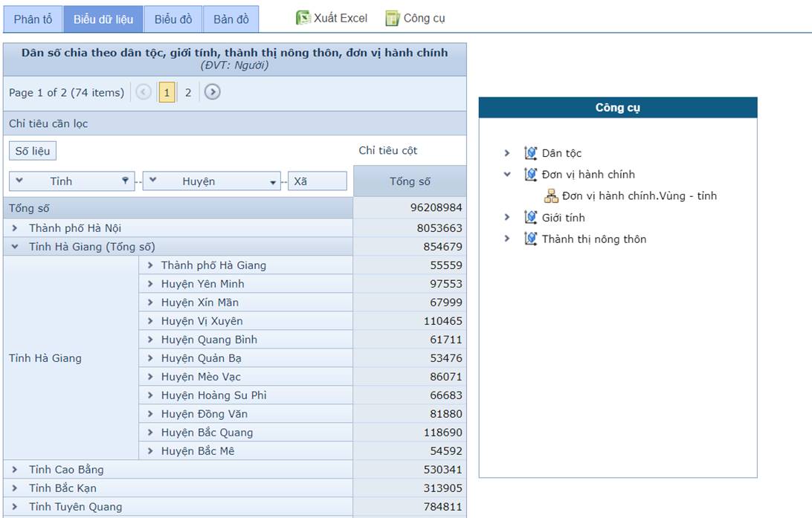Switch to the Biểu đồ tab
The height and width of the screenshot is (518, 812).
point(173,19)
